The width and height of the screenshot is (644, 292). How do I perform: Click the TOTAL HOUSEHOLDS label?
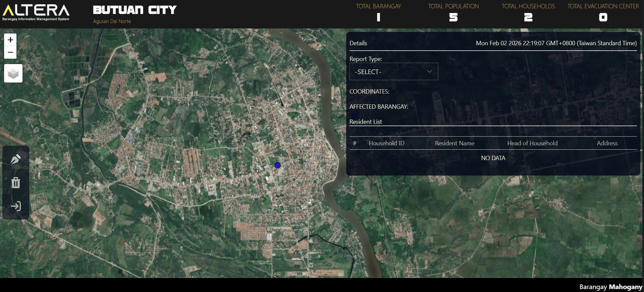pyautogui.click(x=528, y=6)
